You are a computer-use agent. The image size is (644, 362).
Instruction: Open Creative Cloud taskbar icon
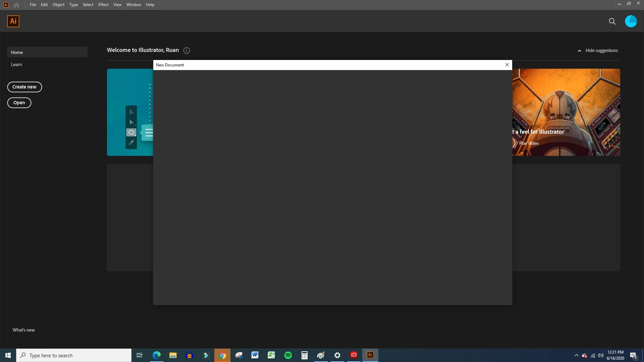tap(354, 355)
